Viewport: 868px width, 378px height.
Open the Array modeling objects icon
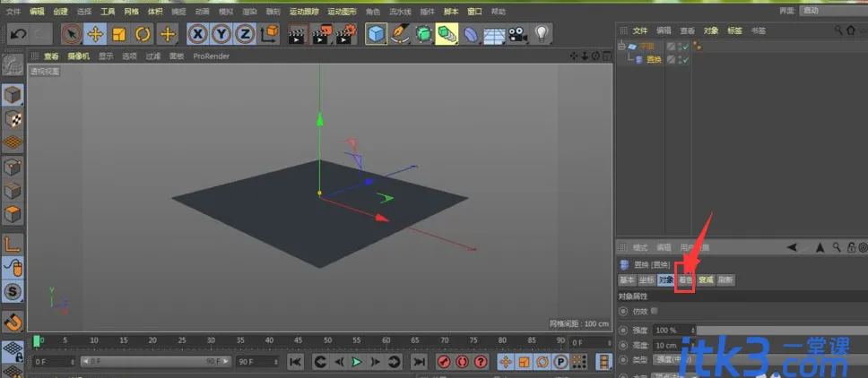point(447,34)
